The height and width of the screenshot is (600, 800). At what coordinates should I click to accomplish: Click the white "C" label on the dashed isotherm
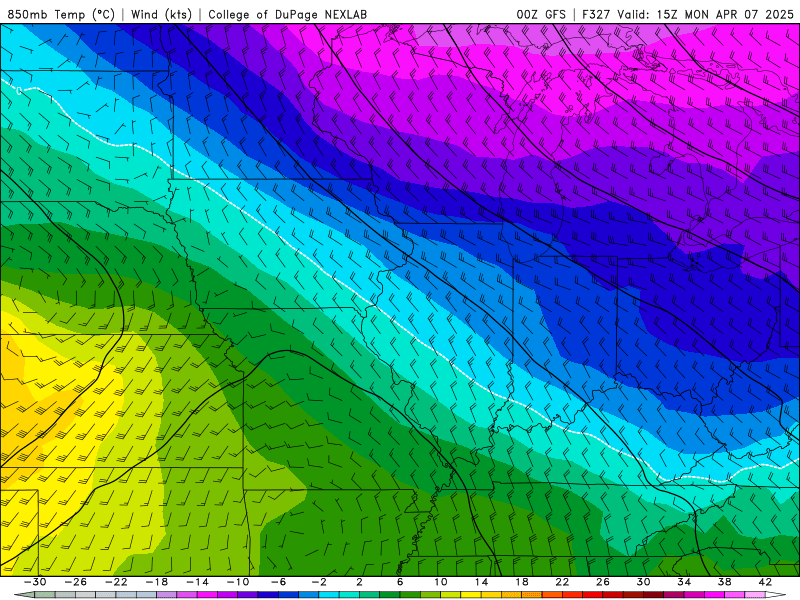coord(18,91)
